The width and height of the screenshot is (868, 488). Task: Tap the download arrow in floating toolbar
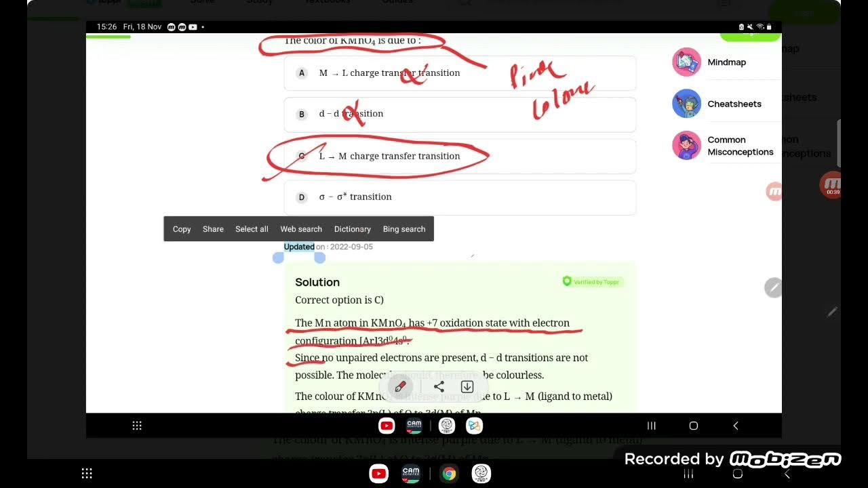(467, 387)
